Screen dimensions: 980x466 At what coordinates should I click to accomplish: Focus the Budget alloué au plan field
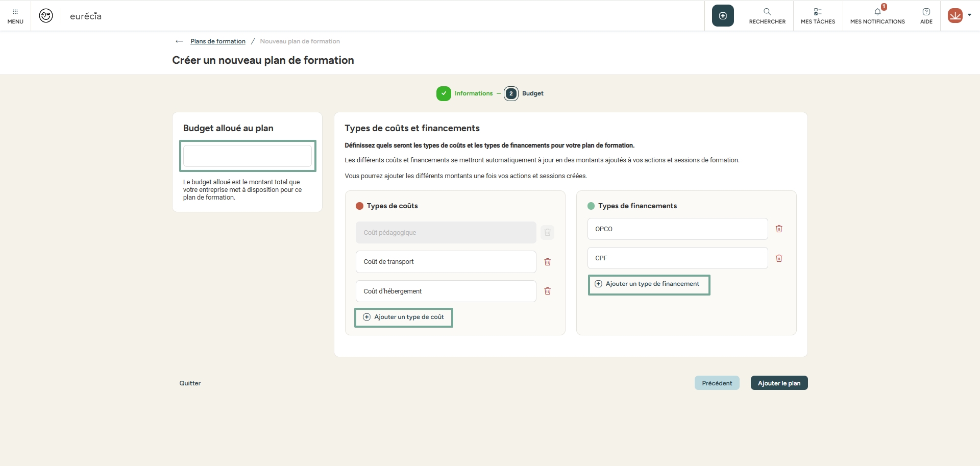(248, 156)
